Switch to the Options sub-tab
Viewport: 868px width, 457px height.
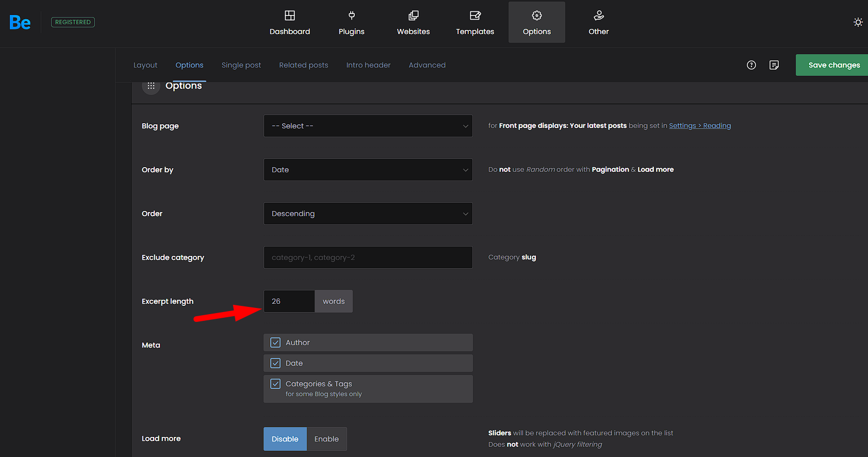point(189,65)
